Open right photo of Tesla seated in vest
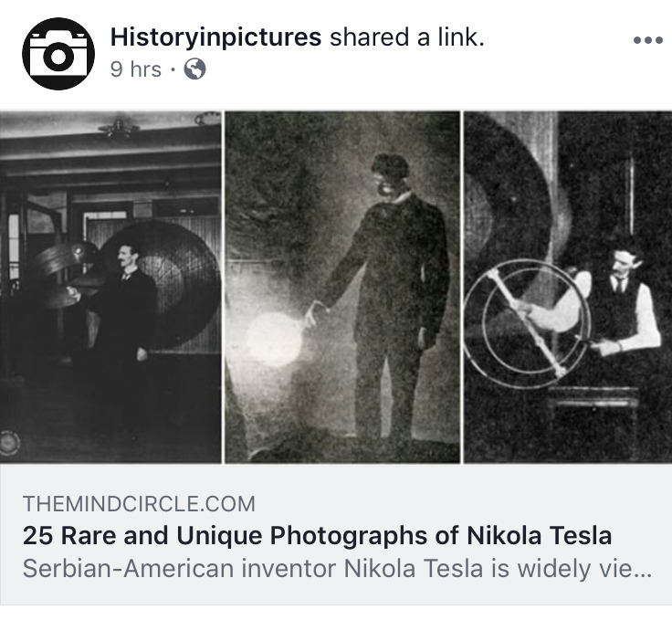Viewport: 672px width, 620px height. [x=567, y=287]
